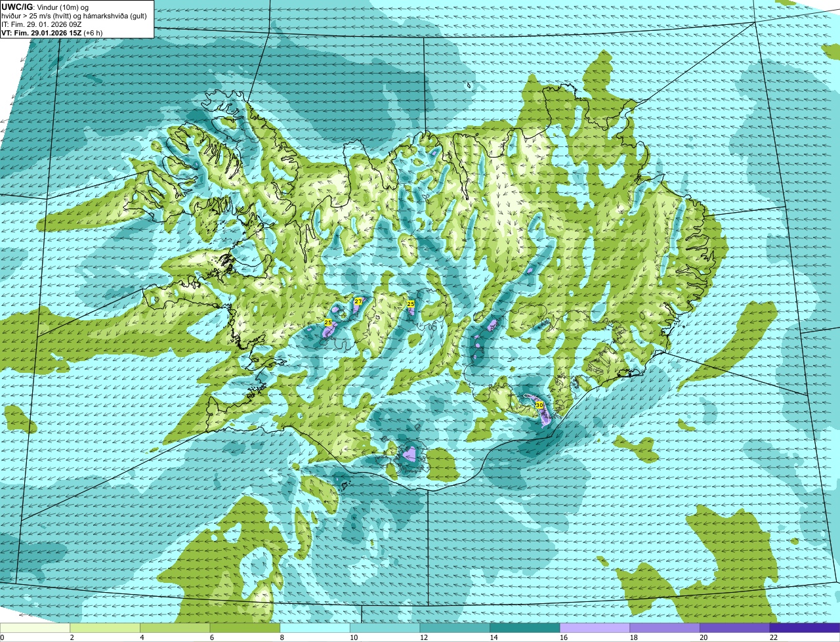Click the '22' value on the scale
Image resolution: width=840 pixels, height=642 pixels.
pyautogui.click(x=774, y=637)
